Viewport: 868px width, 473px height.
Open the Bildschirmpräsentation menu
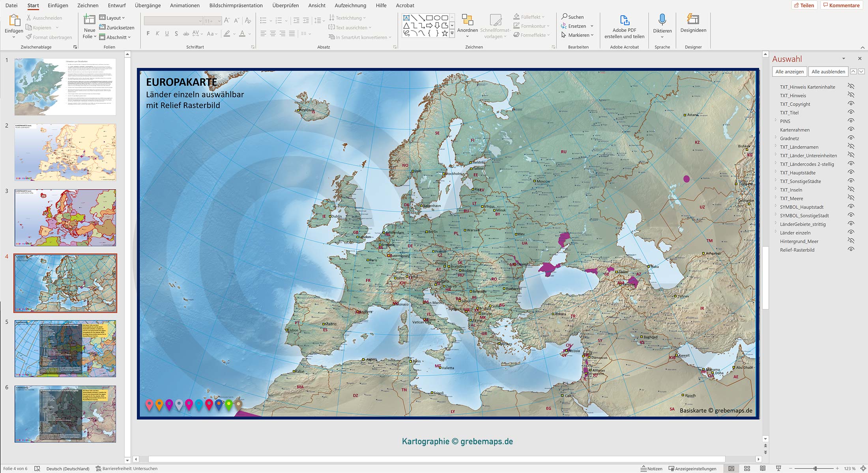click(x=237, y=5)
